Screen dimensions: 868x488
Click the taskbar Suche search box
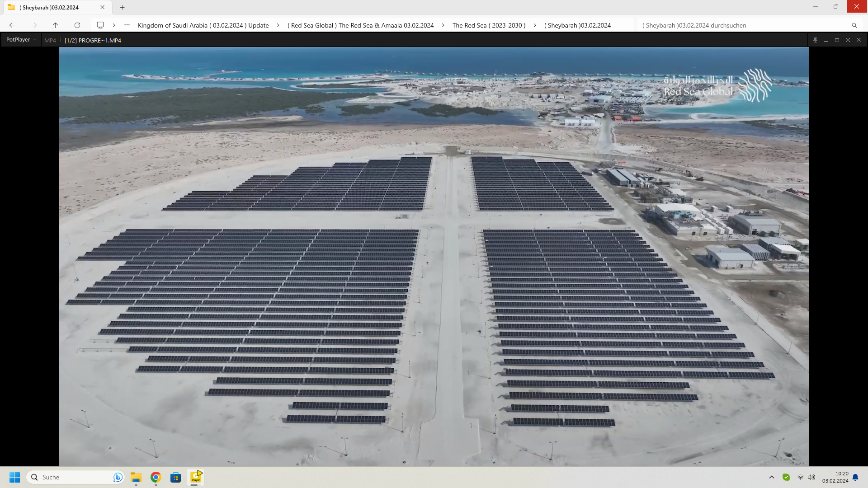(75, 477)
